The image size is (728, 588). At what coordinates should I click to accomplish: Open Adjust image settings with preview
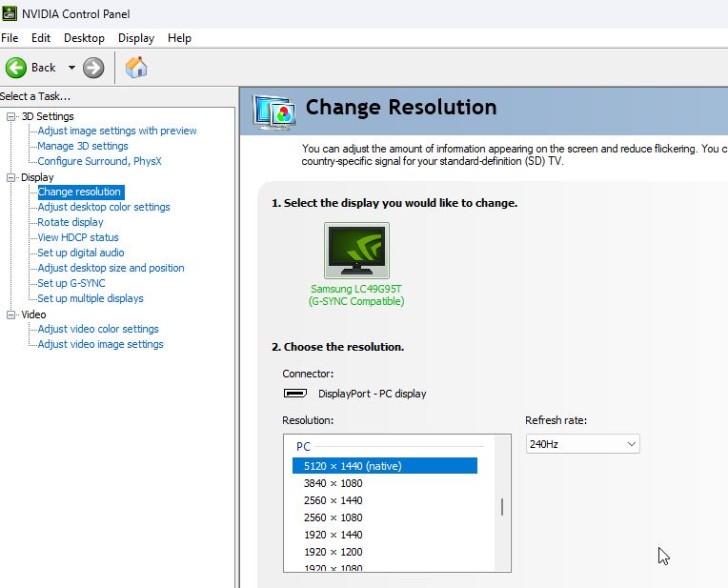coord(117,131)
